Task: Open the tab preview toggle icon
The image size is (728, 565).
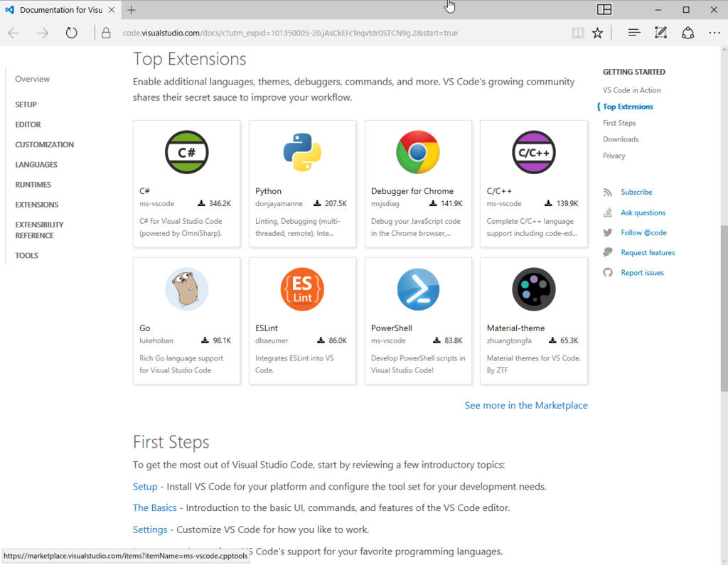Action: [x=604, y=10]
